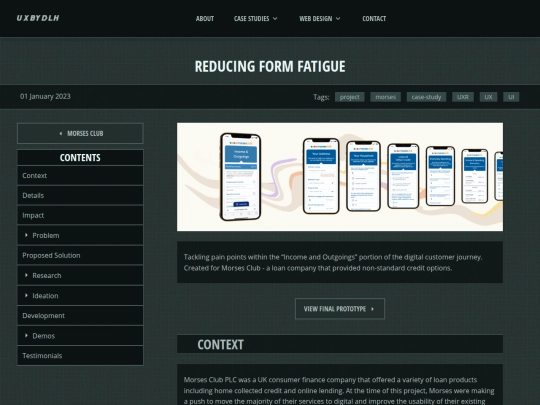Open the View Final Prototype button
The width and height of the screenshot is (540, 405).
tap(340, 309)
